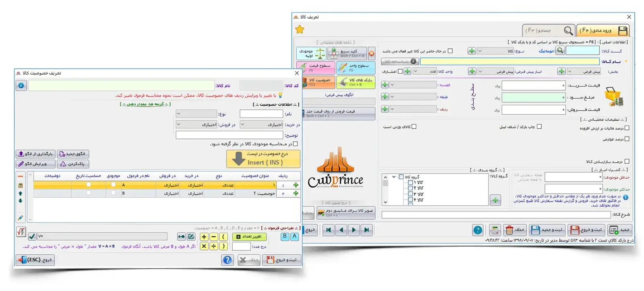Image resolution: width=644 pixels, height=291 pixels.
Task: Expand the 'در خرید' dropdown in property window
Action: (243, 125)
